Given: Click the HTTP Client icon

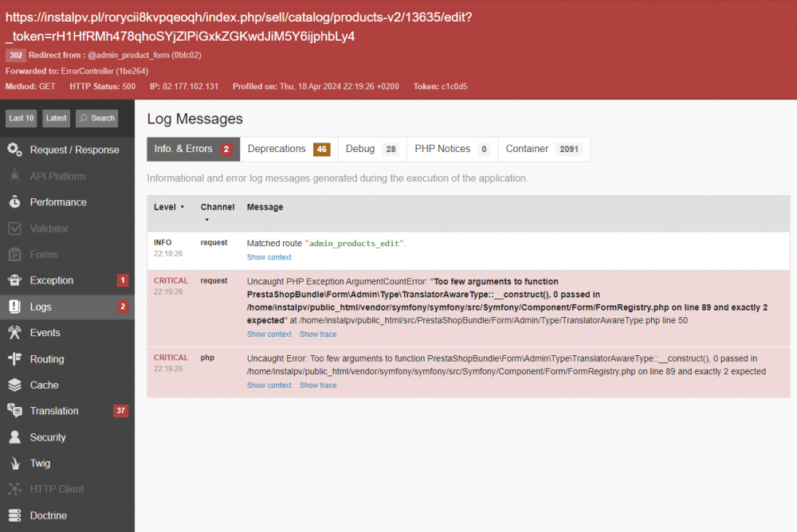Looking at the screenshot, I should pos(14,489).
